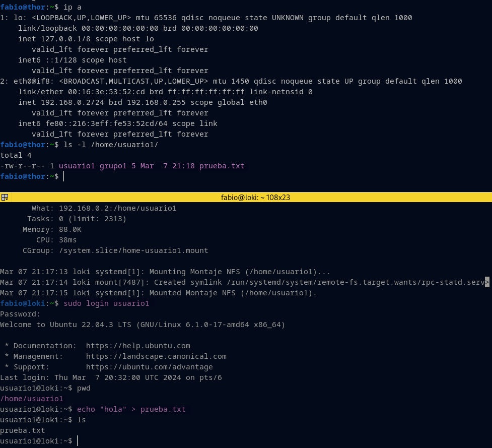Click the echo "hola" command line
Screen dimensions: 492x448
tap(131, 409)
